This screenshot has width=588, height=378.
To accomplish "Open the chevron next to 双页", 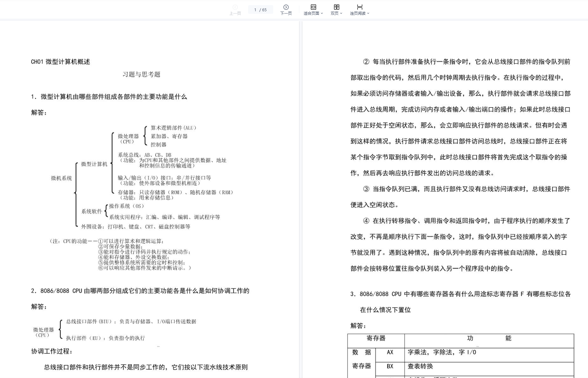I will (341, 14).
